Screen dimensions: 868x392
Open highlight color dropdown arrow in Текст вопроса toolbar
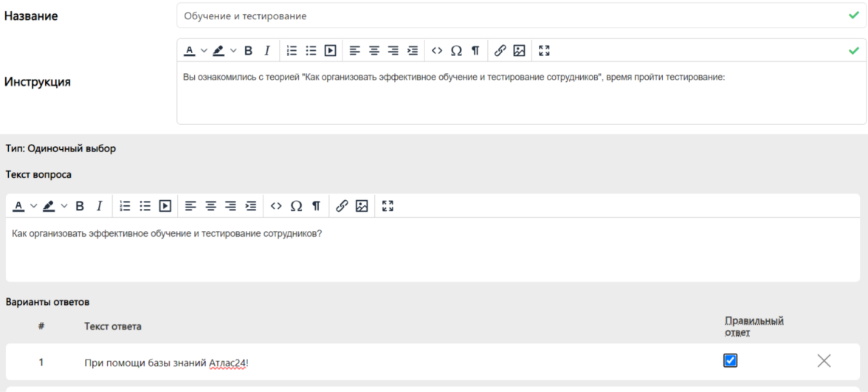point(64,206)
